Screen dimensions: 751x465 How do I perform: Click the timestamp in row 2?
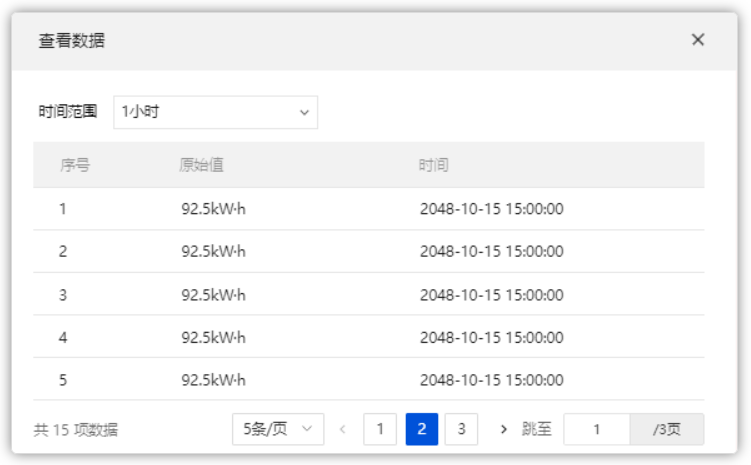coord(491,251)
